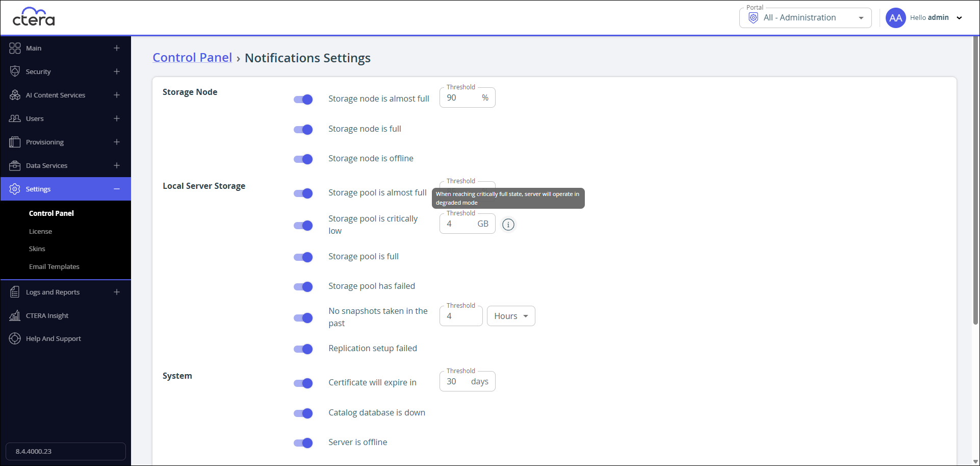The width and height of the screenshot is (980, 466).
Task: Open CTERA Insight menu item
Action: click(47, 315)
